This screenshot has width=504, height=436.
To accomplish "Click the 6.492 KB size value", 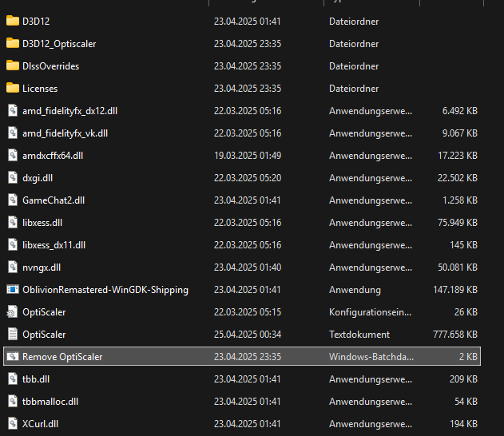I will click(x=460, y=111).
